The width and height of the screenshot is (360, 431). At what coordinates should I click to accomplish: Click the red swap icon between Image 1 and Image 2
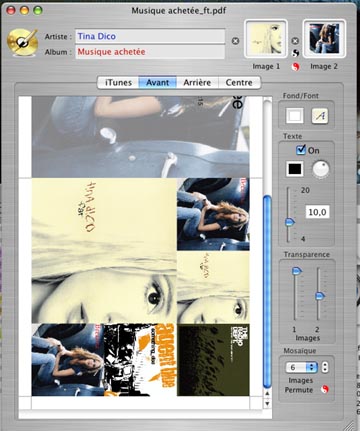click(x=295, y=67)
